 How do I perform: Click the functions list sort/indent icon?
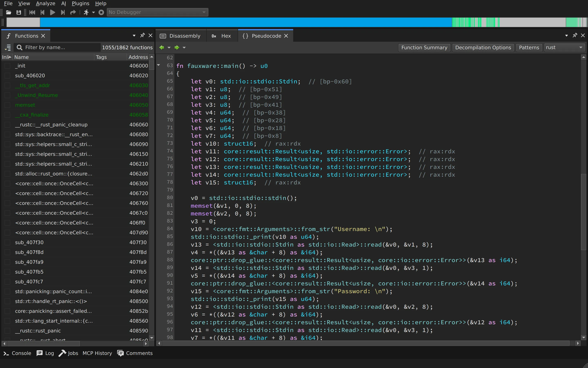(x=8, y=47)
